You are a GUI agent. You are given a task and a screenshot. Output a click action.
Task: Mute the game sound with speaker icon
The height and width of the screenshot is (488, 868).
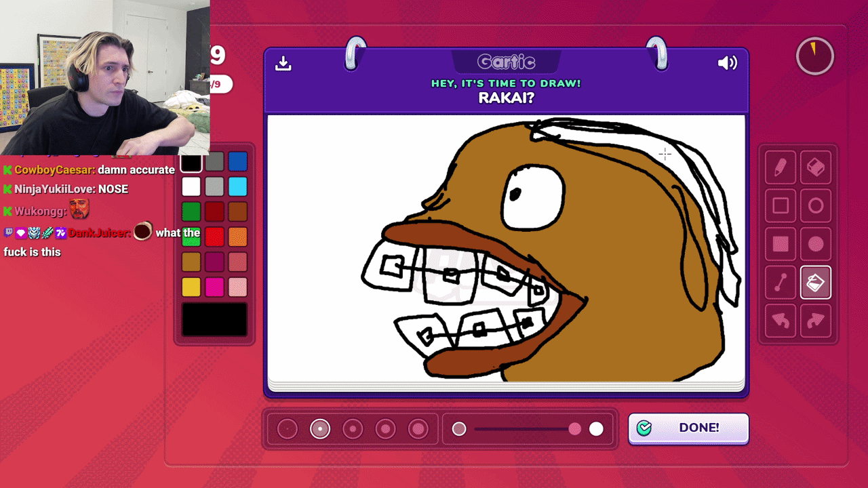727,63
